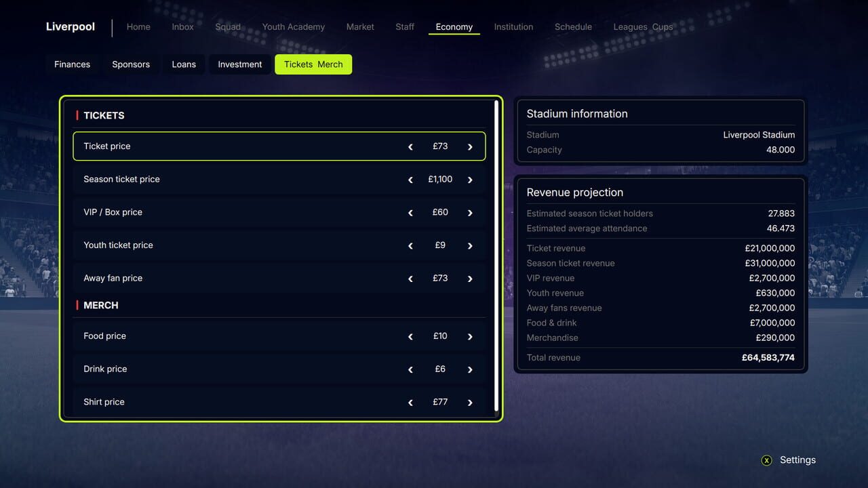Open Leagues Cups menu
868x488 pixels.
643,27
